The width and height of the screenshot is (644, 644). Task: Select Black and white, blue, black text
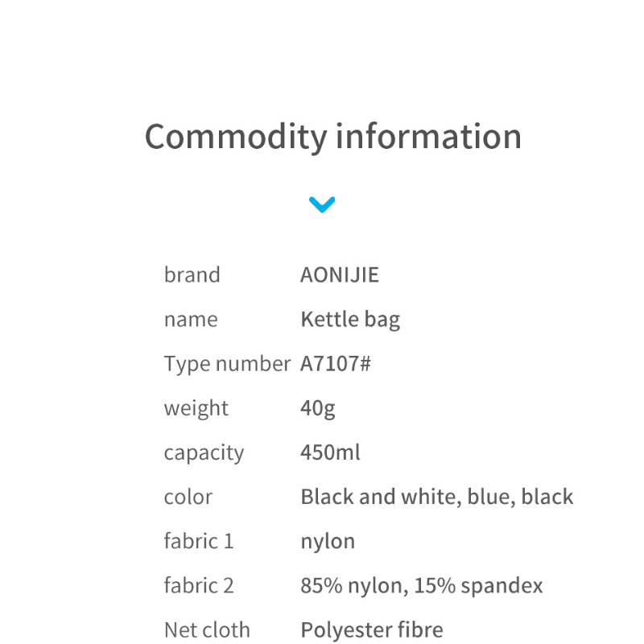pyautogui.click(x=437, y=497)
